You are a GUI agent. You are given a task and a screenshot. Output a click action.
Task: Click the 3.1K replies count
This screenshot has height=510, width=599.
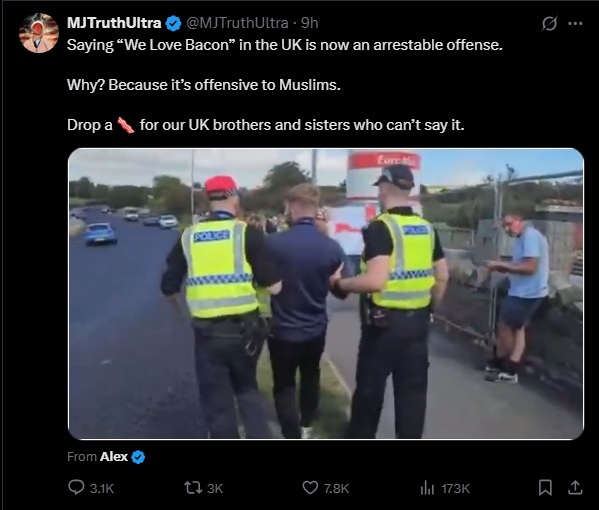click(102, 488)
